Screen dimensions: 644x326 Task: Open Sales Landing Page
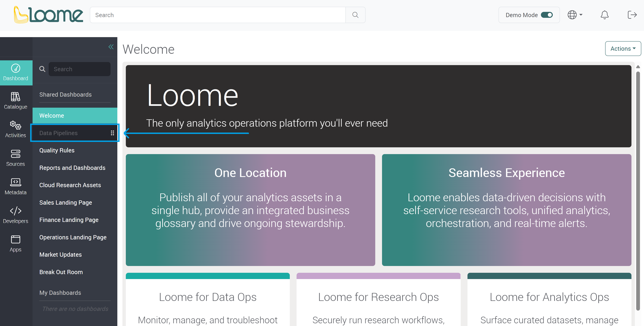pyautogui.click(x=75, y=203)
